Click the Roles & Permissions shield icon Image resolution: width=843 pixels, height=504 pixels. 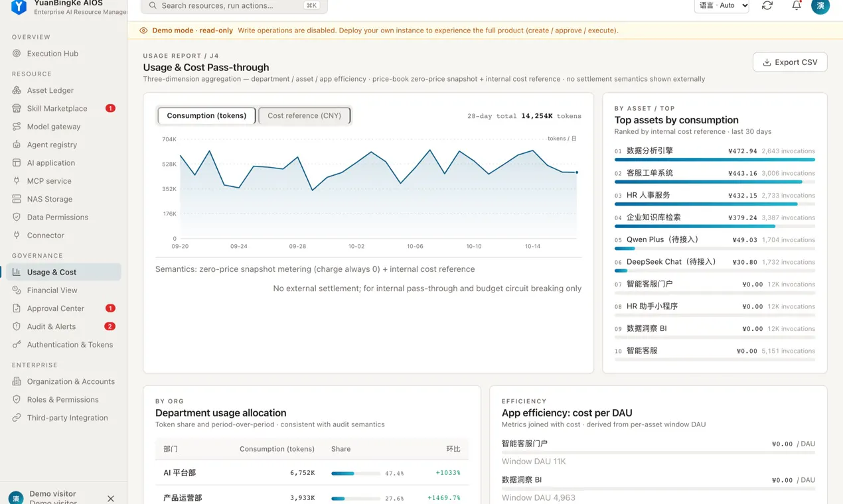click(17, 399)
